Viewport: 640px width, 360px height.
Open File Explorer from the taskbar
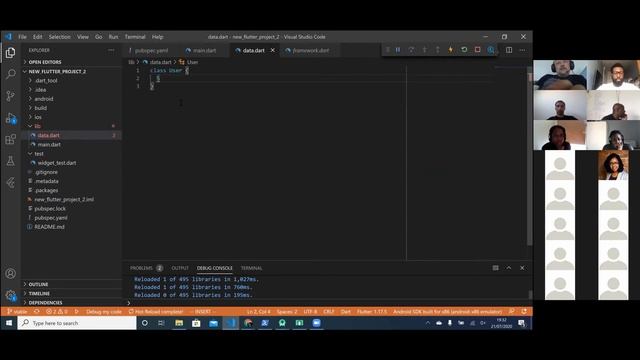pos(179,323)
